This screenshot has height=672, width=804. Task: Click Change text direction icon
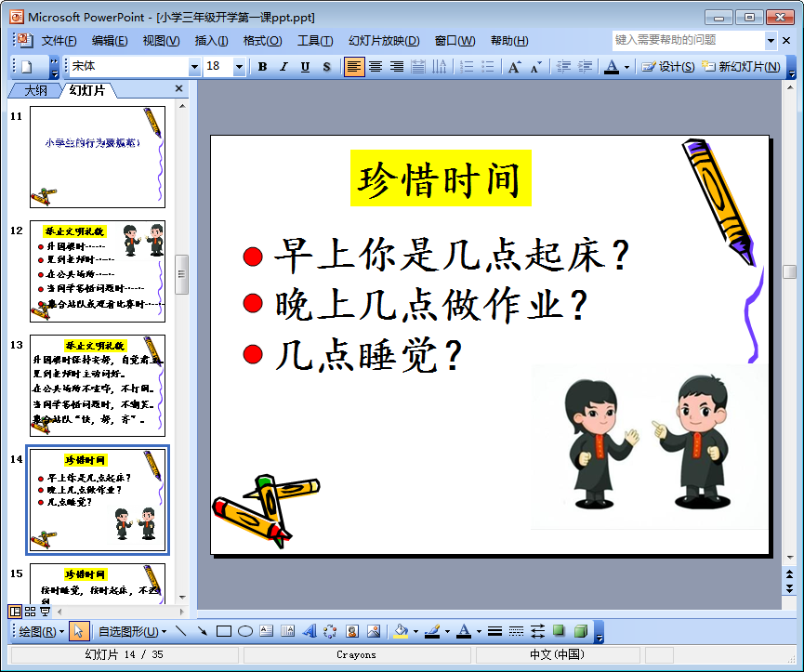click(x=440, y=67)
